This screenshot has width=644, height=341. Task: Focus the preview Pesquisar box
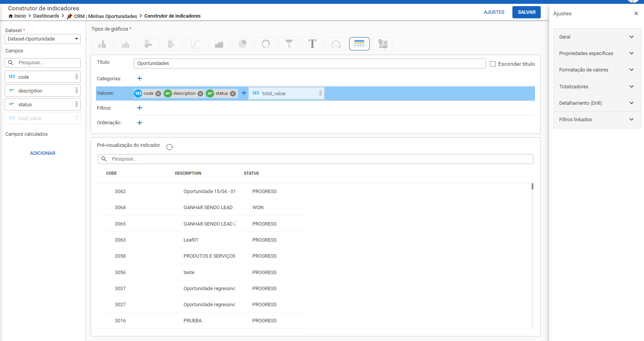(315, 159)
